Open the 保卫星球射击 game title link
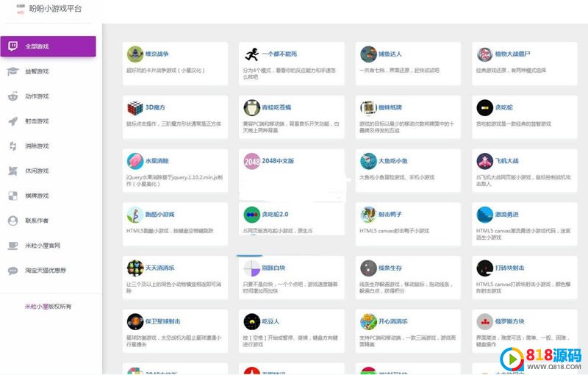The image size is (588, 375). tap(162, 321)
